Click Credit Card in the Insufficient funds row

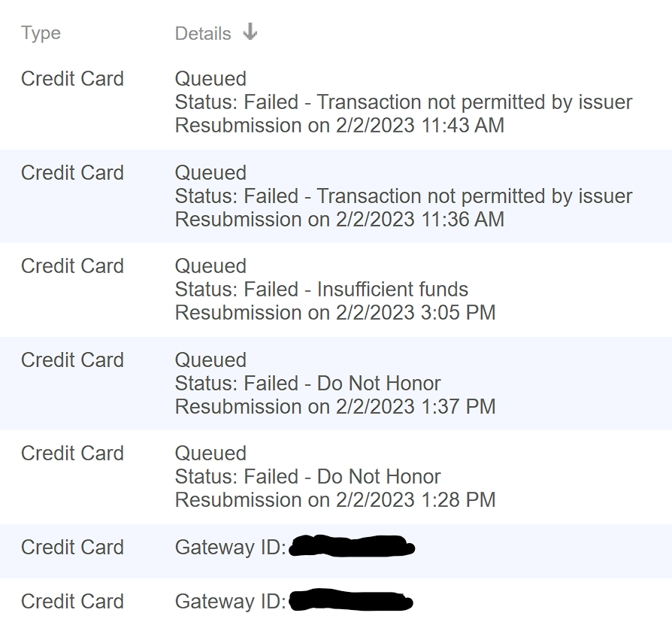[72, 266]
